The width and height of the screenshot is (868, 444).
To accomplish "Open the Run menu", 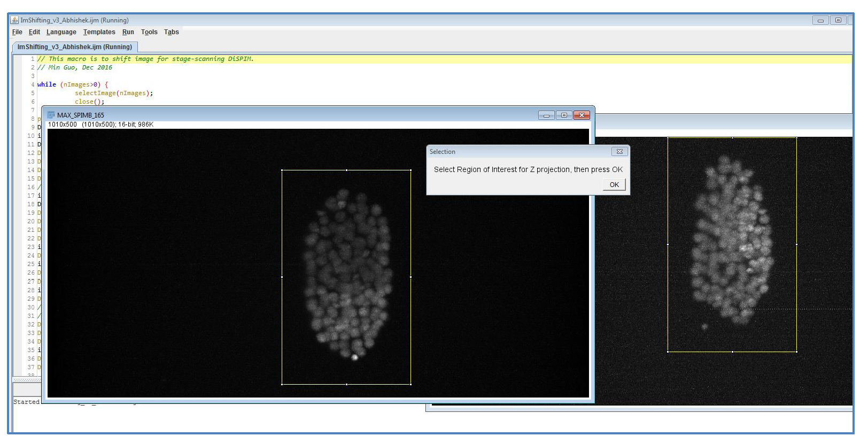I will pyautogui.click(x=128, y=32).
